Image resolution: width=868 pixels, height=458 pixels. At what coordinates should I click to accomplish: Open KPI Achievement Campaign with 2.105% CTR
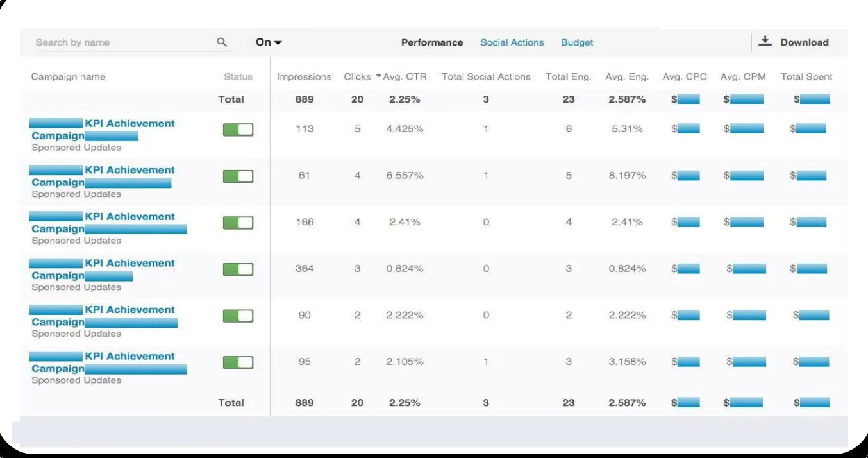point(108,362)
